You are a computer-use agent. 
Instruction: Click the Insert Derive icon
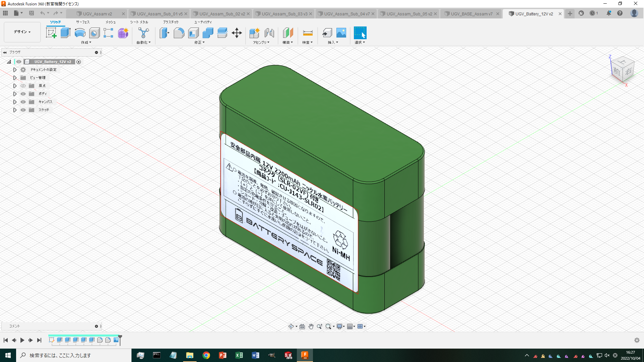(327, 33)
